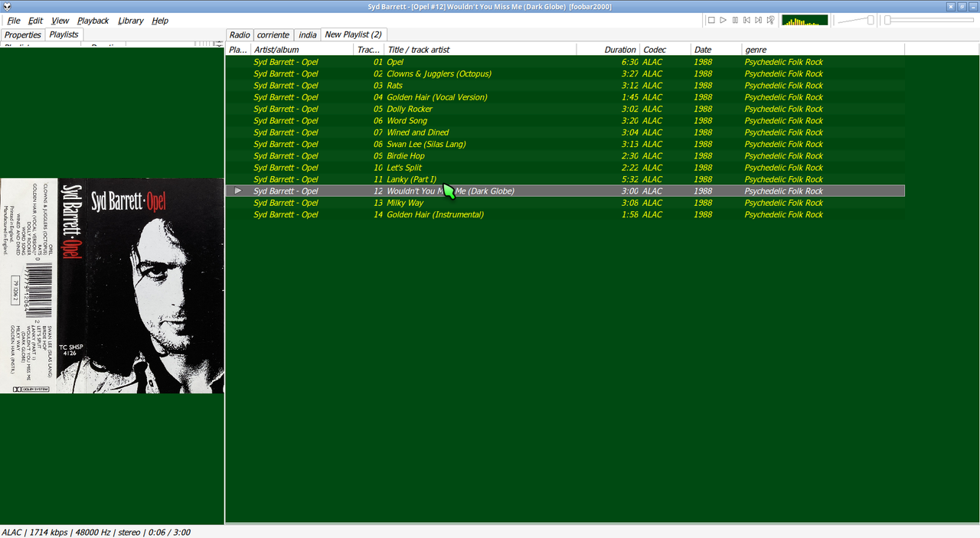The width and height of the screenshot is (980, 538).
Task: Pause the current song
Action: (735, 20)
